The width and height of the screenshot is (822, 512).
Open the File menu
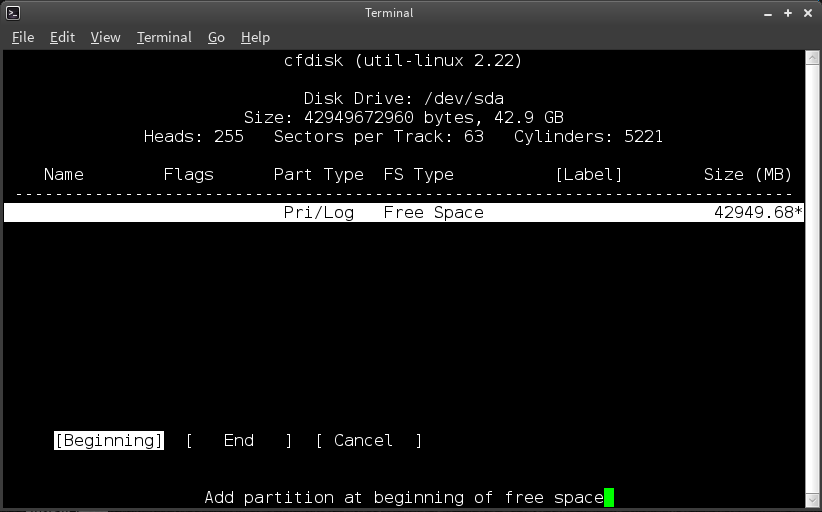[x=23, y=37]
